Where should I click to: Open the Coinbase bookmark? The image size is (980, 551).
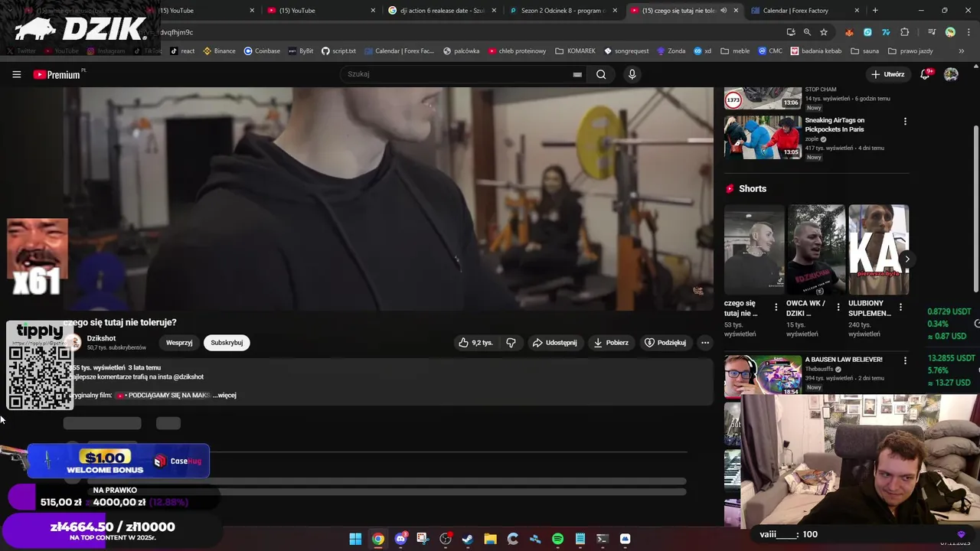tap(262, 51)
